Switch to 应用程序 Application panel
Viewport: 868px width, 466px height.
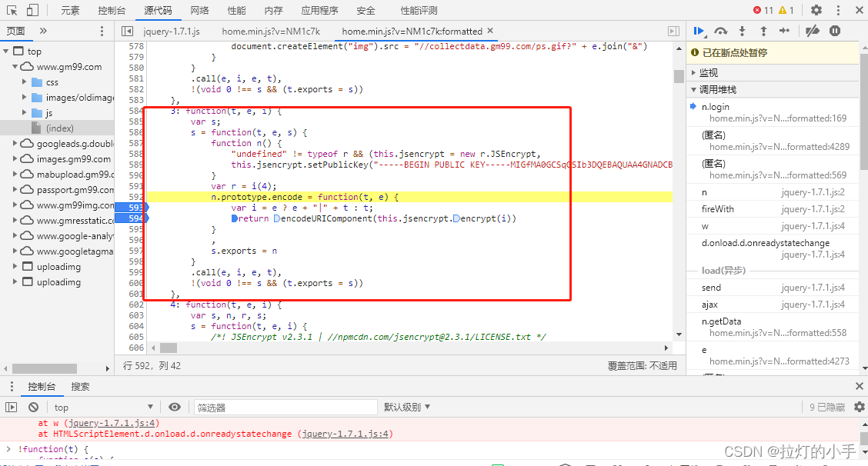(319, 11)
